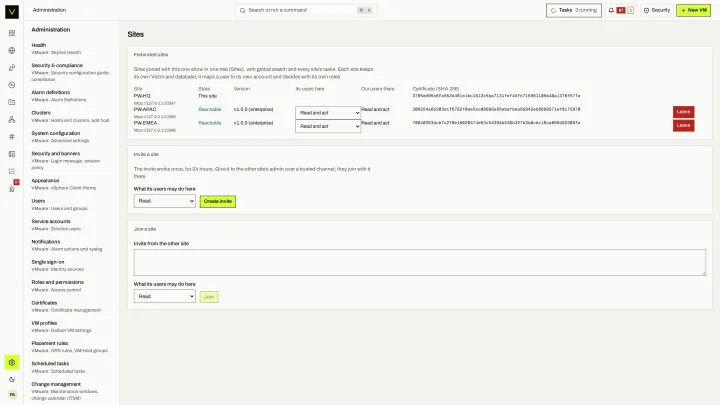Viewport: 720px width, 405px height.
Task: Open the join-site permissions Read dropdown
Action: [164, 296]
